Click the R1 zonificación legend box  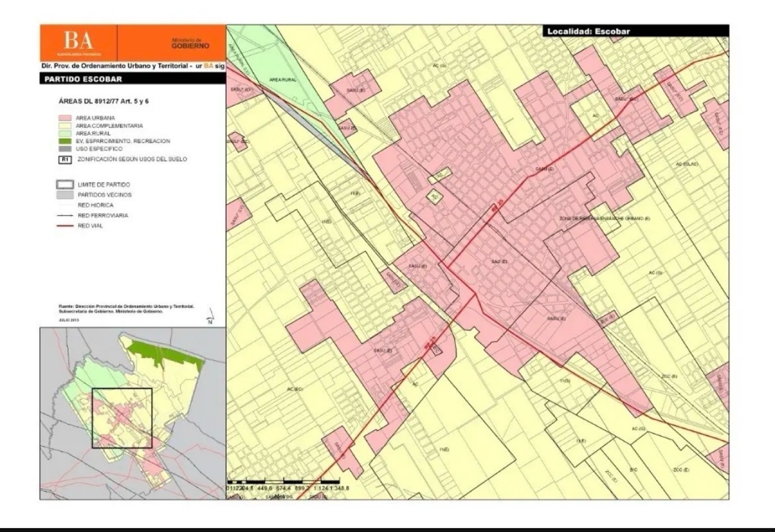(65, 159)
